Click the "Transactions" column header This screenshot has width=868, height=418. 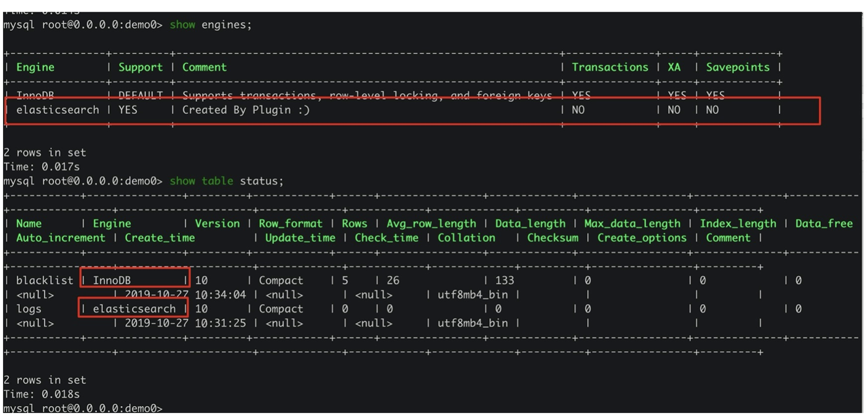point(610,67)
